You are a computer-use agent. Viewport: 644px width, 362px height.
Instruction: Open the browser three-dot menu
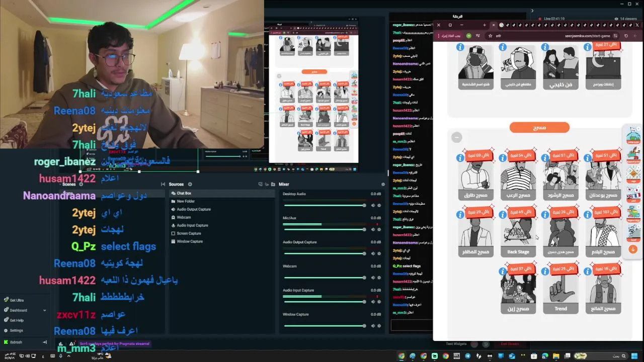click(439, 36)
